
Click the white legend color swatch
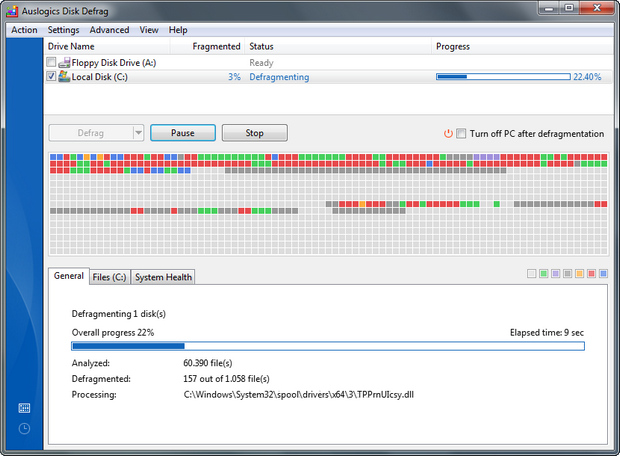pos(532,274)
